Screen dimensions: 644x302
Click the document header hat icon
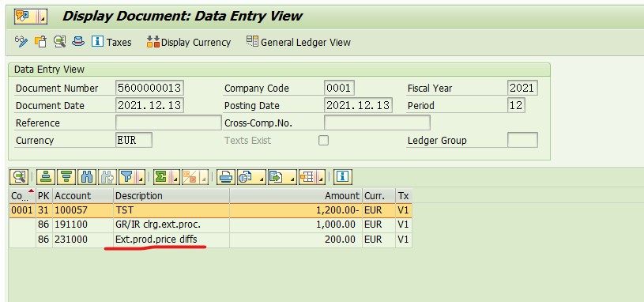pos(78,41)
